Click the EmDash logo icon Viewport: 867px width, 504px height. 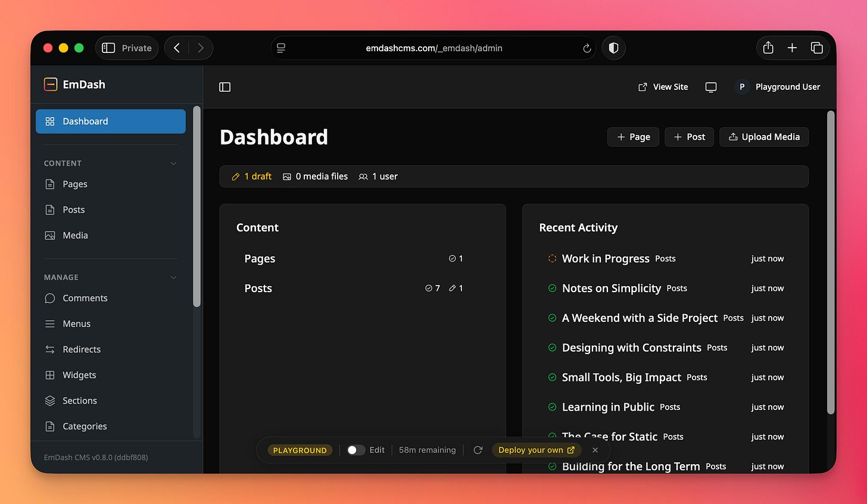51,84
